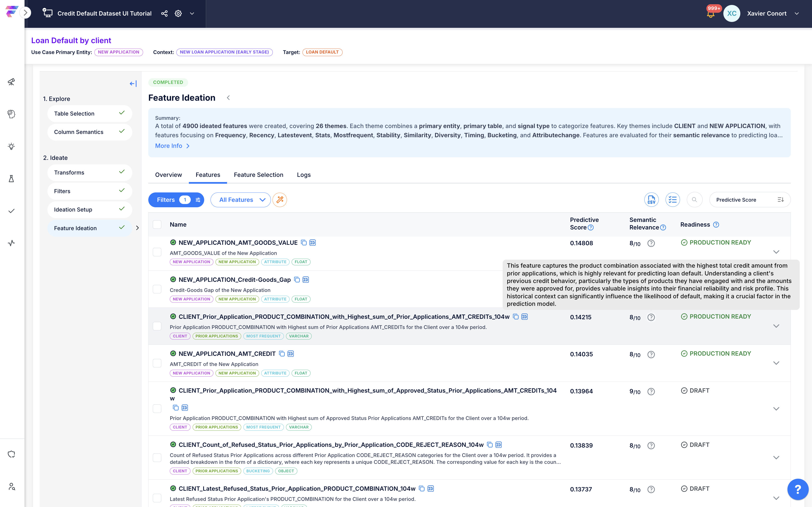Click the flask experiment icon in sidebar
Viewport: 812px width, 507px height.
tap(11, 178)
